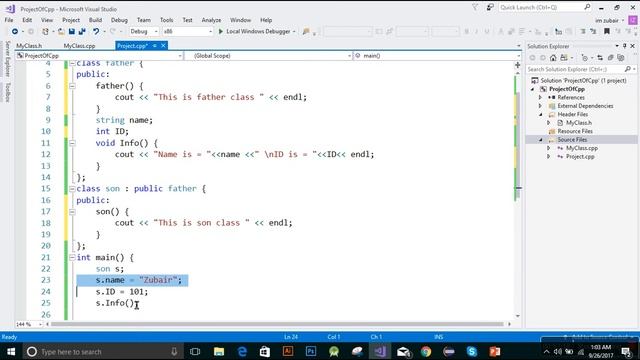Click the Solution Explorer Sync icon
Image resolution: width=640 pixels, height=360 pixels.
pos(600,58)
